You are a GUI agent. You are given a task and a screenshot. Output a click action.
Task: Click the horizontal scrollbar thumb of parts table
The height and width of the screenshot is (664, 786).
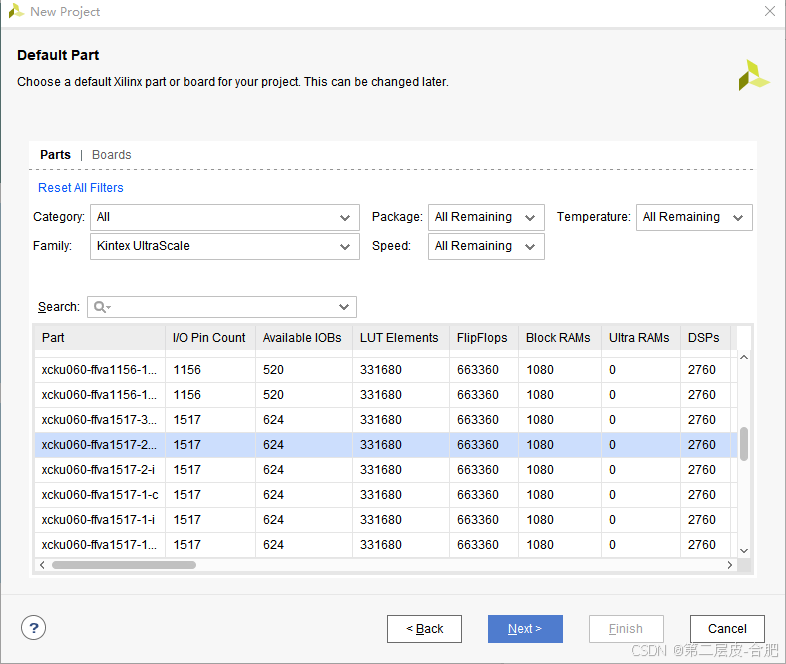tap(123, 565)
